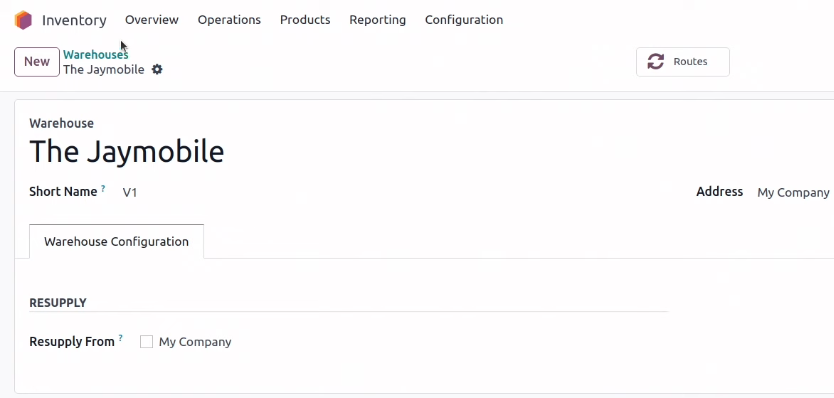
Task: Open the gear actions menu beside The Jaymobile
Action: click(x=157, y=70)
